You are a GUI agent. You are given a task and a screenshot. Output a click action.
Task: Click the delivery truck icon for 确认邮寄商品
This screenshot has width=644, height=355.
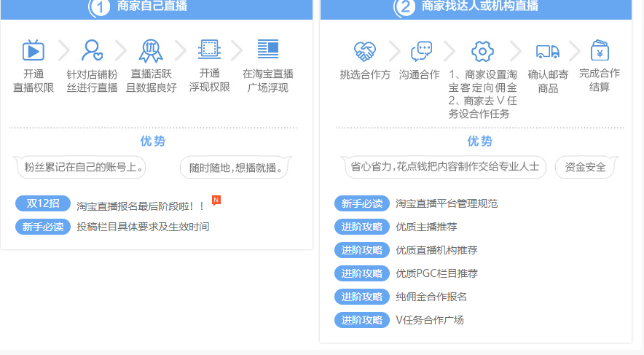pyautogui.click(x=547, y=51)
